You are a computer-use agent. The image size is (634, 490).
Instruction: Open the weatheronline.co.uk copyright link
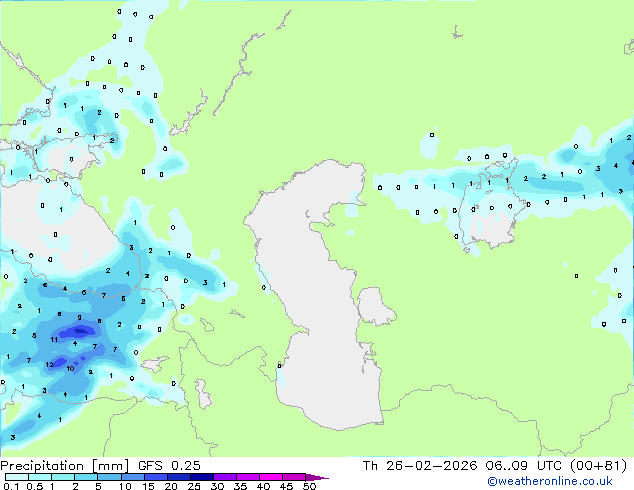click(x=550, y=481)
